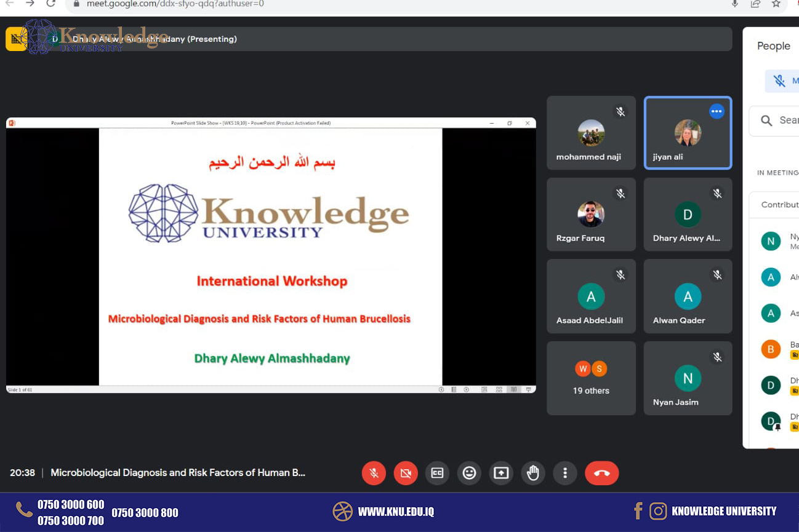
Task: Select Rzgar Faruq's participant tile
Action: coord(591,214)
